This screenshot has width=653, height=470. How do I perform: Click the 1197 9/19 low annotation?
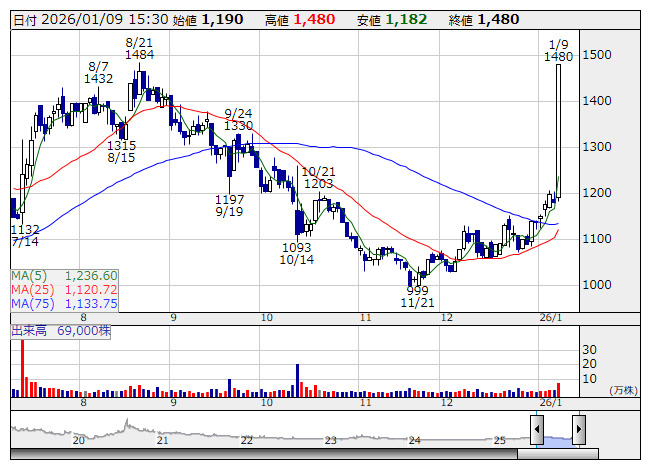point(229,206)
